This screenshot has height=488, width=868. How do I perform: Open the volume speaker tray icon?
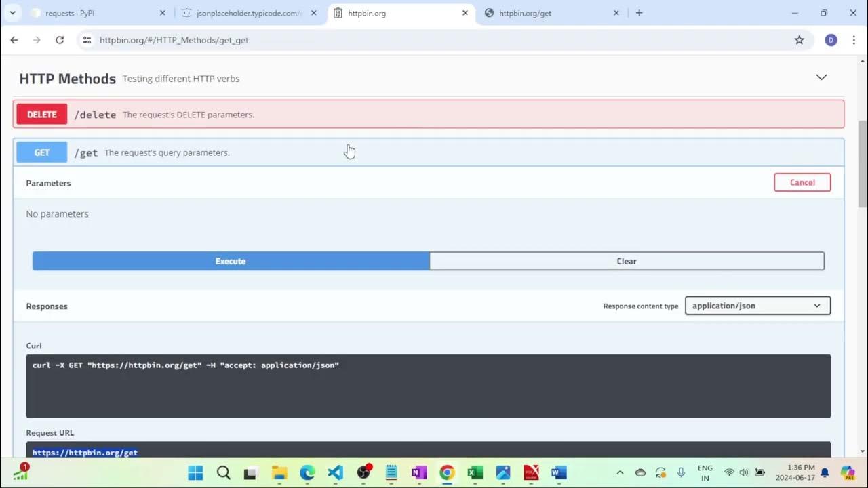click(744, 472)
